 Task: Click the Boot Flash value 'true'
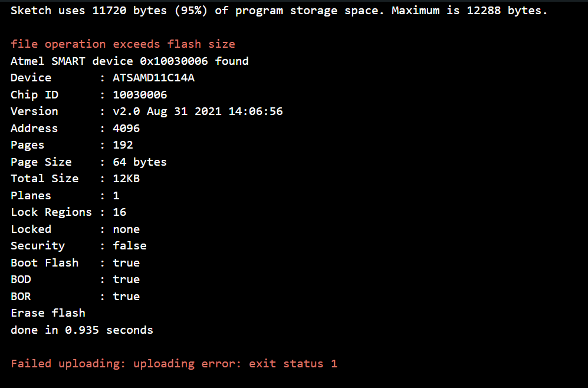click(126, 263)
